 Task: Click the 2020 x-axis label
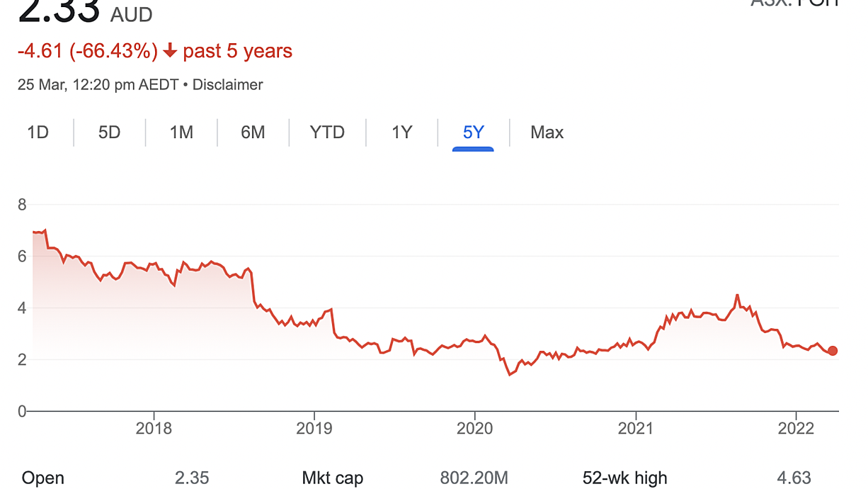[474, 429]
